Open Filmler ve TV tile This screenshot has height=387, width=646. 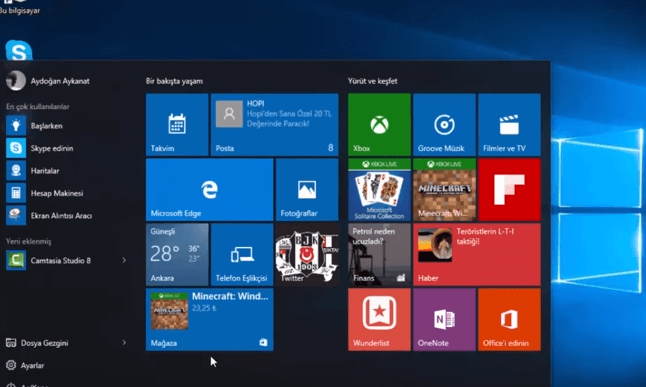tap(509, 124)
